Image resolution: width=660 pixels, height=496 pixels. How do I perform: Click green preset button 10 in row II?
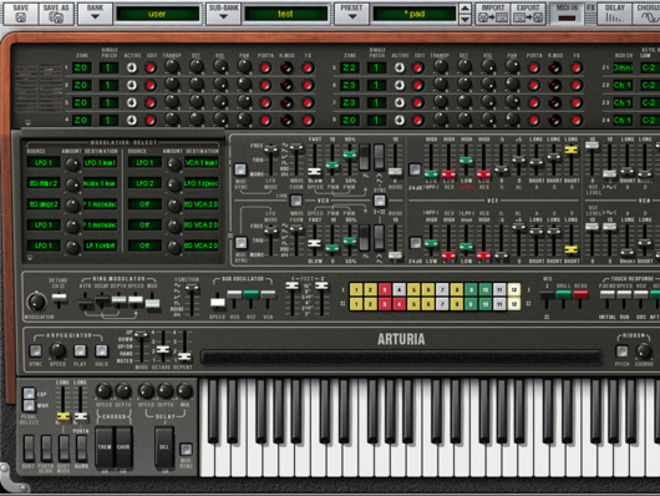pos(485,304)
